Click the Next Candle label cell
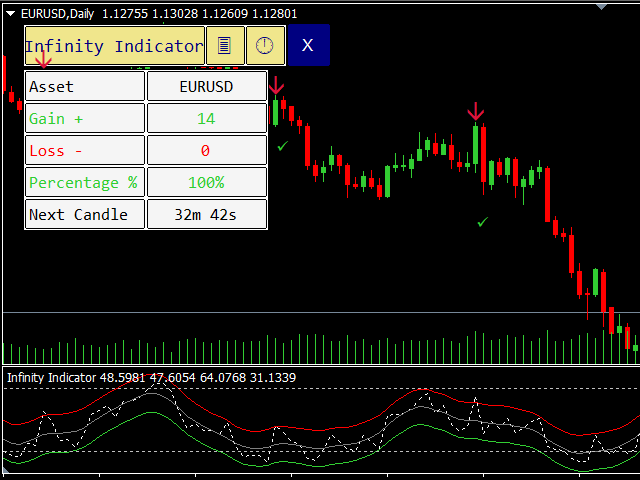Image resolution: width=640 pixels, height=480 pixels. tap(85, 215)
